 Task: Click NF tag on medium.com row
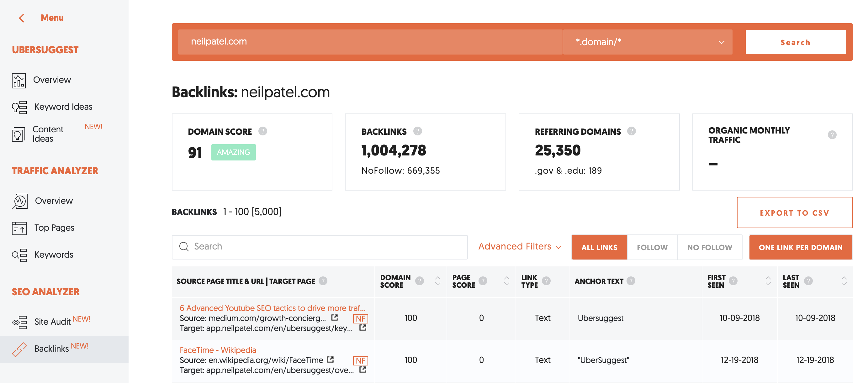pyautogui.click(x=360, y=319)
